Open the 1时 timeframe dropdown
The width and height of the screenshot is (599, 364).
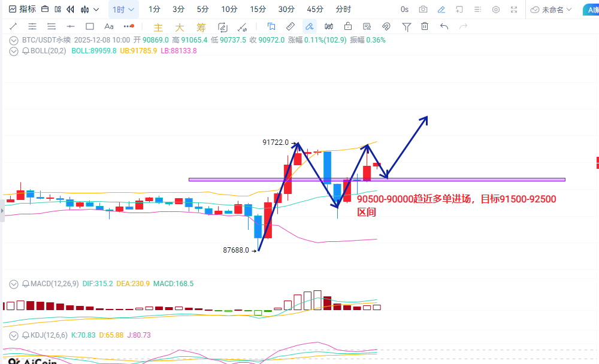123,9
